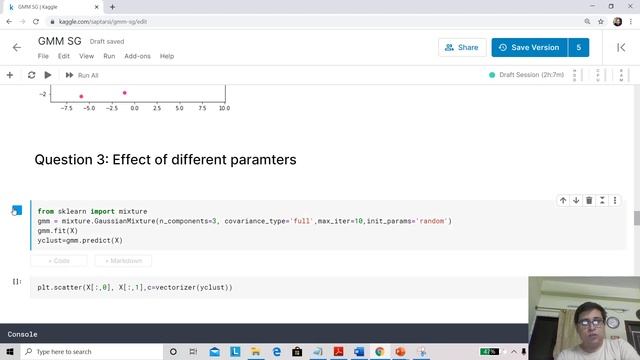Screen dimensions: 640x360
Task: Open the Help menu
Action: point(167,56)
